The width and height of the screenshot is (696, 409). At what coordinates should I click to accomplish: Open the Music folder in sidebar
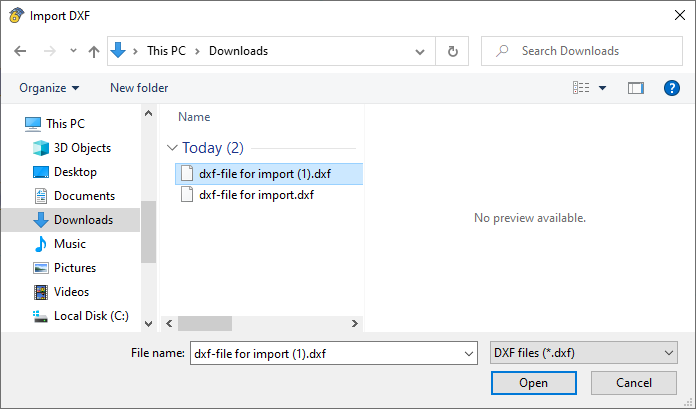click(69, 244)
